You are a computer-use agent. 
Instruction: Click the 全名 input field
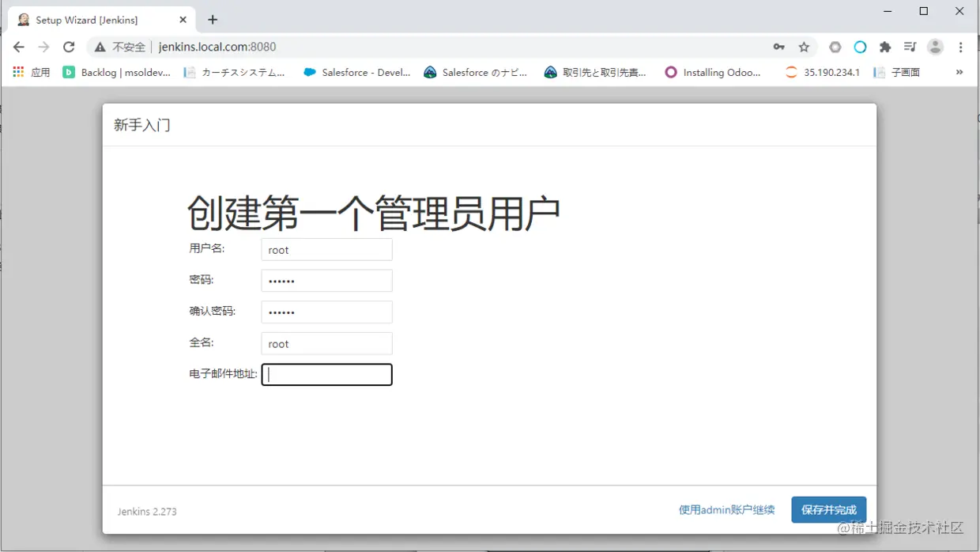pyautogui.click(x=326, y=343)
